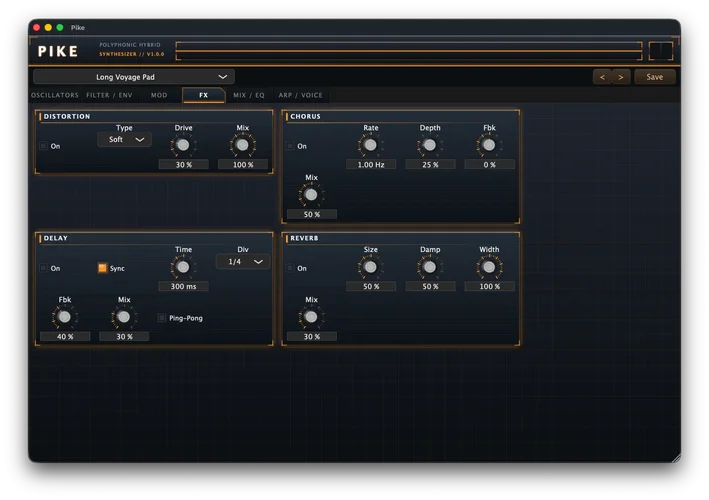
Task: Click the Chorus Fbk knob
Action: [x=489, y=145]
